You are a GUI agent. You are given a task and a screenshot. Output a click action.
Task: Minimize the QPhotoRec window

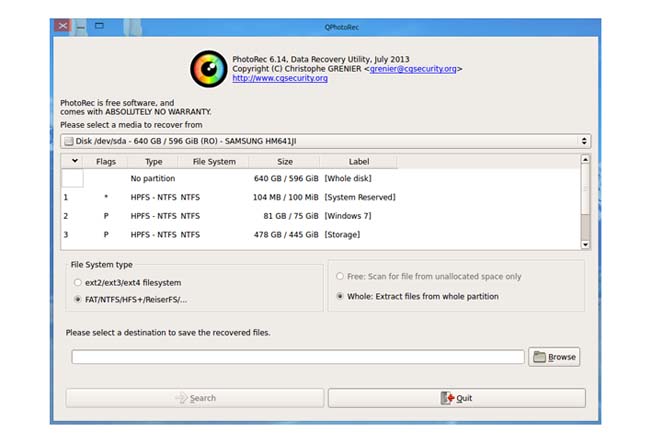tap(81, 27)
